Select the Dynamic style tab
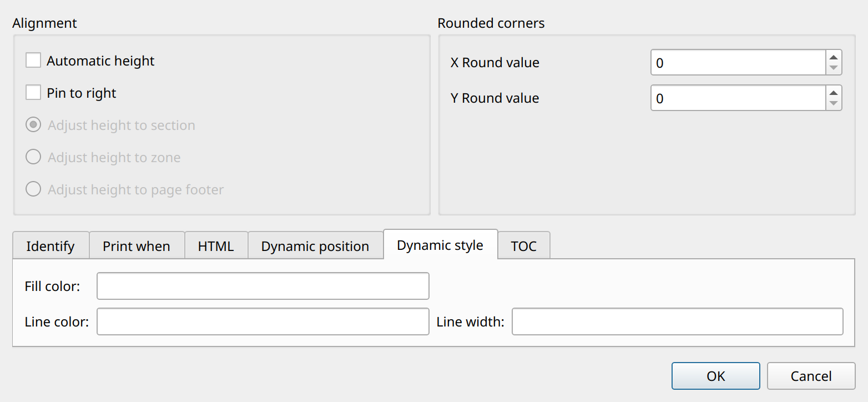The image size is (868, 402). click(x=440, y=244)
